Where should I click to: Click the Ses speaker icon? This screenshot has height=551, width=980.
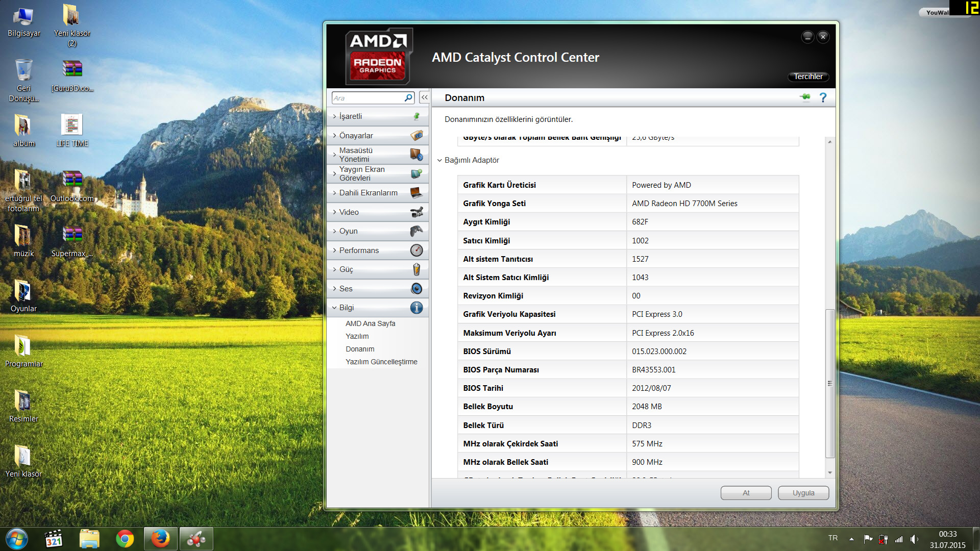click(416, 289)
